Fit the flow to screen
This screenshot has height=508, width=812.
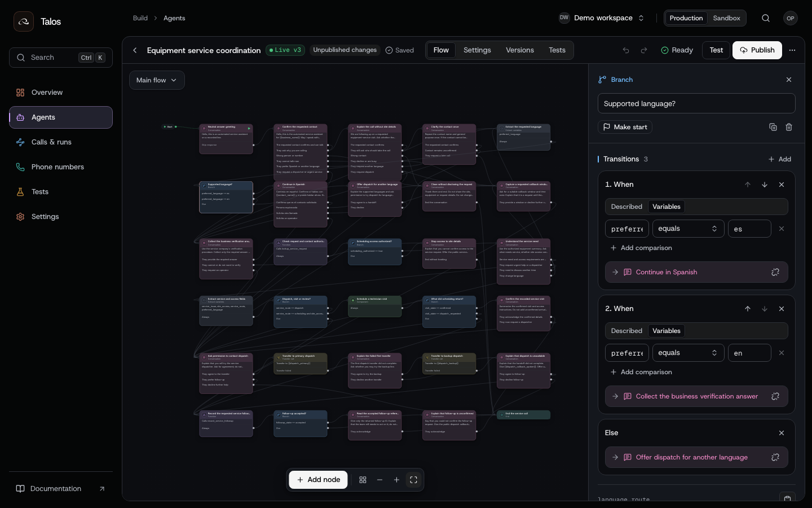413,480
